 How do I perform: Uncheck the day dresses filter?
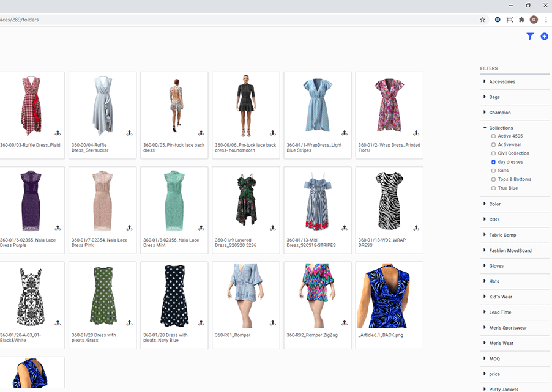(493, 161)
